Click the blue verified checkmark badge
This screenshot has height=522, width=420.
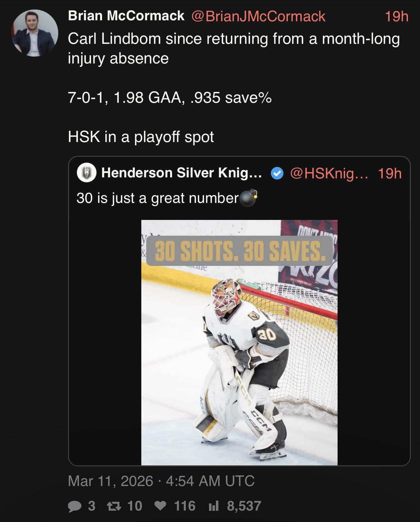tap(277, 173)
